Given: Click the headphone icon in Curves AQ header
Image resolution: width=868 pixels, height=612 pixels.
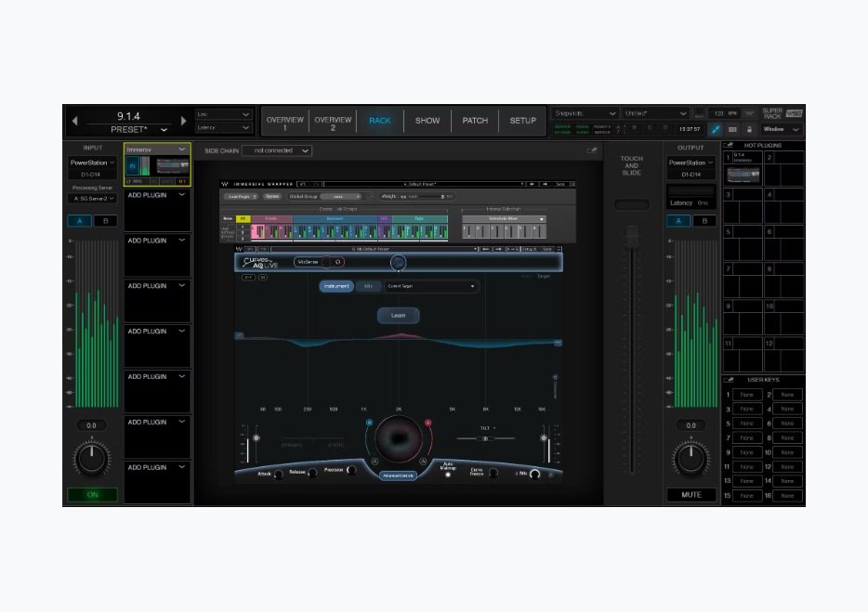Looking at the screenshot, I should [338, 262].
